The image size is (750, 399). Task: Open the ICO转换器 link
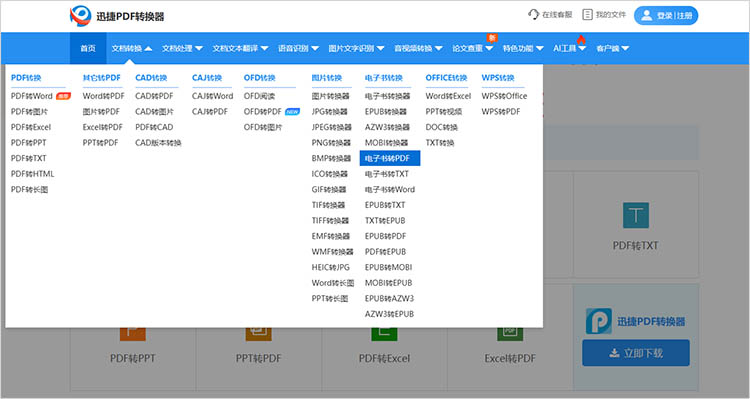(330, 174)
